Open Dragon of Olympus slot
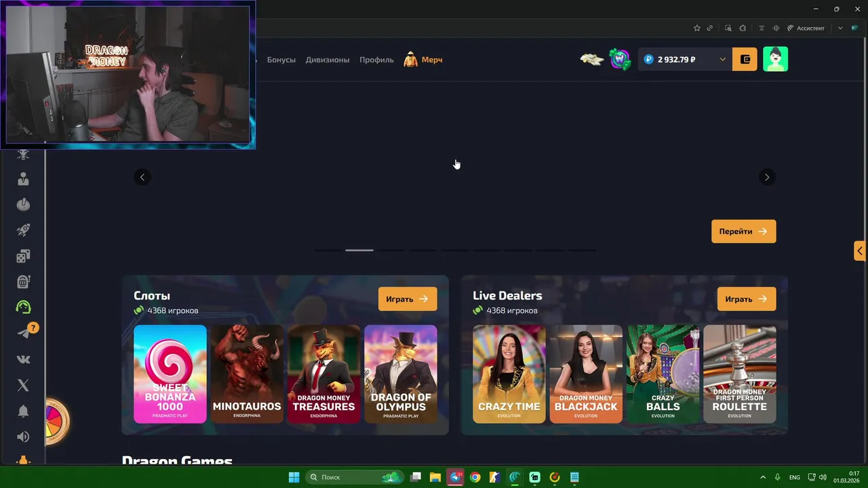868x488 pixels. tap(401, 374)
